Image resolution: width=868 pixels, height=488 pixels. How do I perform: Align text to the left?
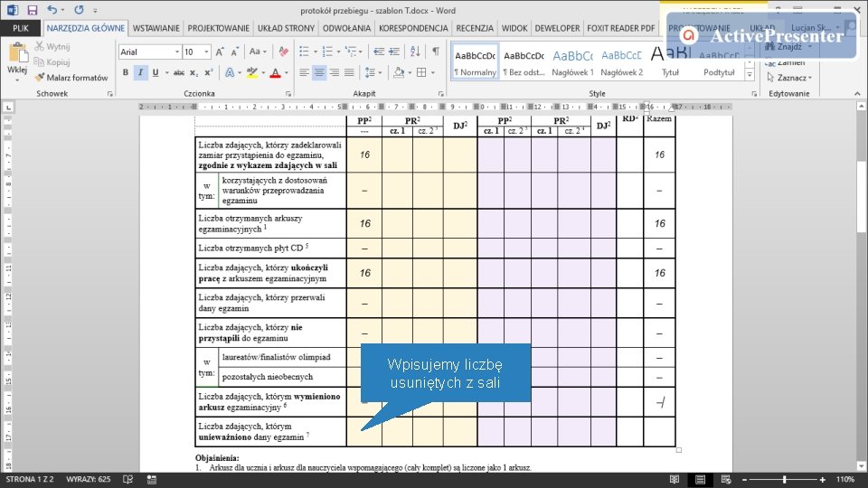pyautogui.click(x=305, y=72)
